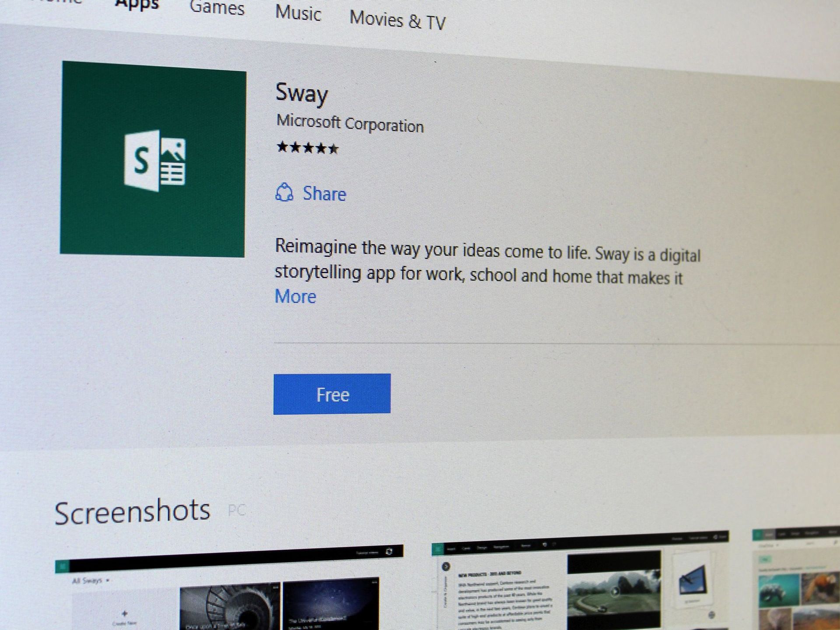The height and width of the screenshot is (630, 840).
Task: Click the Sway app tile icon
Action: (x=153, y=157)
